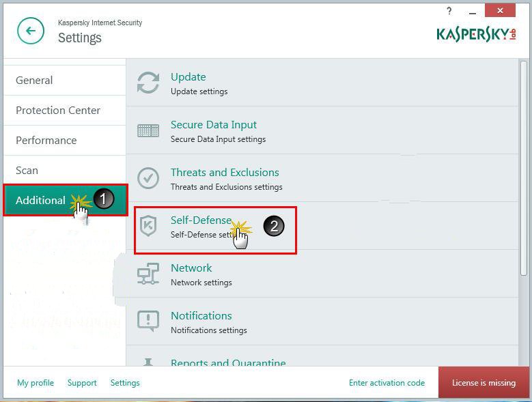Image resolution: width=532 pixels, height=402 pixels.
Task: Click the Update sync arrows icon
Action: 148,83
